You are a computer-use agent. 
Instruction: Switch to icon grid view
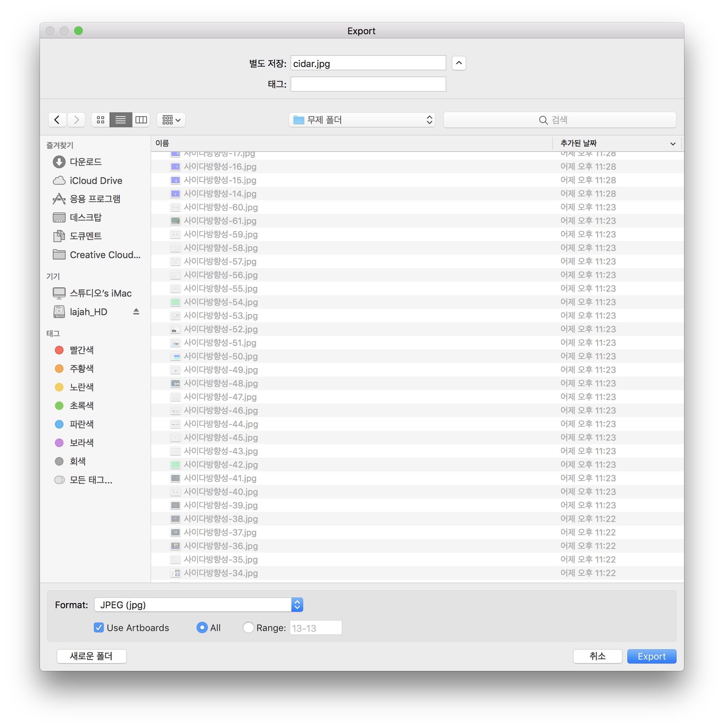pyautogui.click(x=100, y=120)
